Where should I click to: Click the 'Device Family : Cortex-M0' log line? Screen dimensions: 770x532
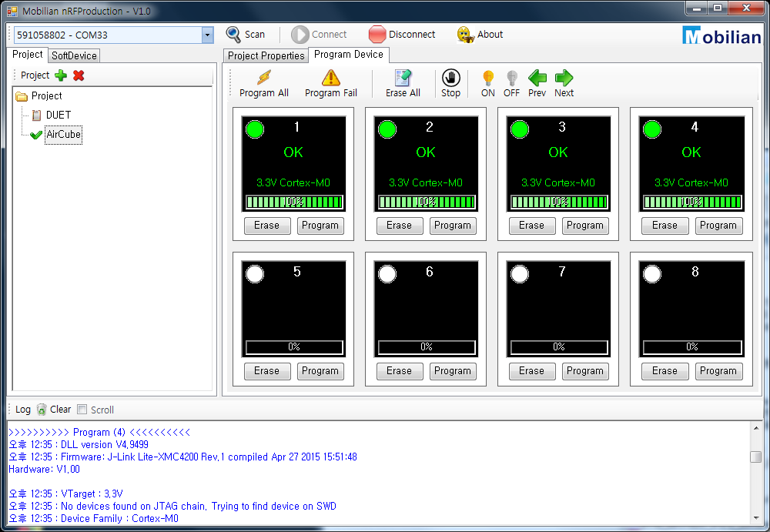[x=94, y=518]
